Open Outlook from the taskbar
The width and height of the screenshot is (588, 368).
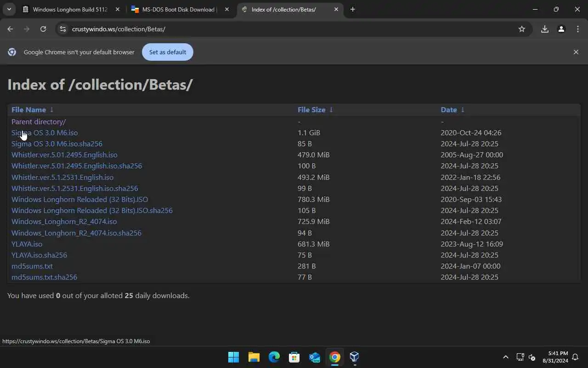pos(314,357)
